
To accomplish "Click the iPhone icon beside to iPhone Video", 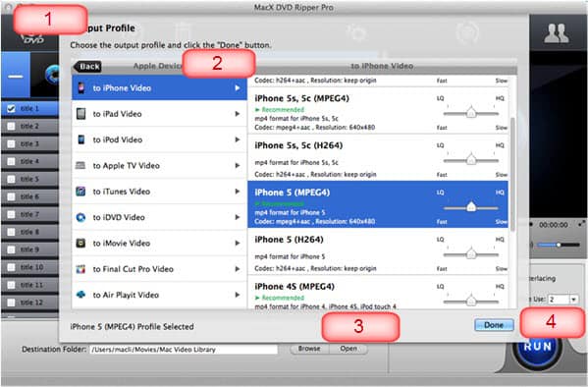I will (x=80, y=87).
